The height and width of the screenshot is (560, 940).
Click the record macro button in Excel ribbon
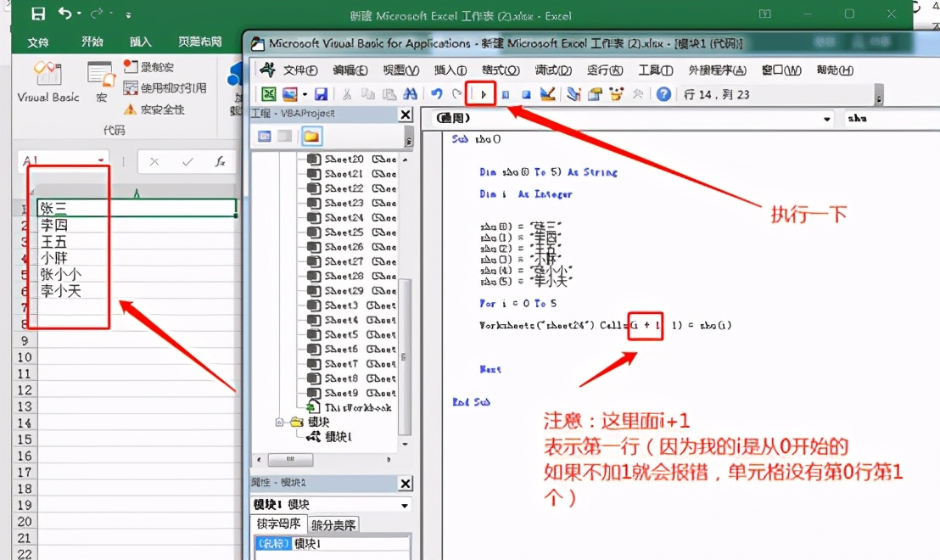[x=148, y=66]
